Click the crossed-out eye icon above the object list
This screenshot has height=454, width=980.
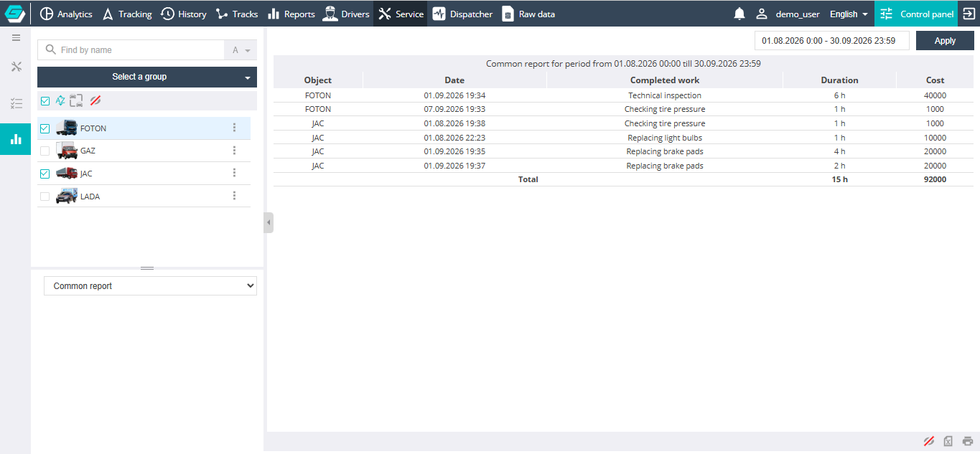coord(95,100)
